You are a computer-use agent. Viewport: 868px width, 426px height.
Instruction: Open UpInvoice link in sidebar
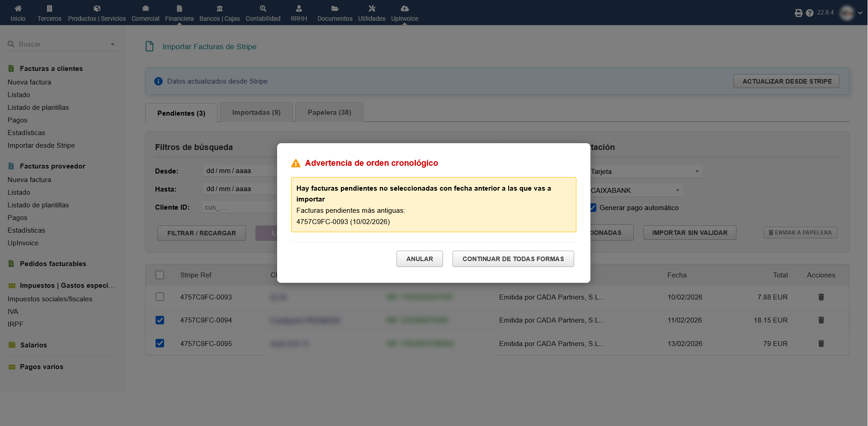pyautogui.click(x=23, y=243)
